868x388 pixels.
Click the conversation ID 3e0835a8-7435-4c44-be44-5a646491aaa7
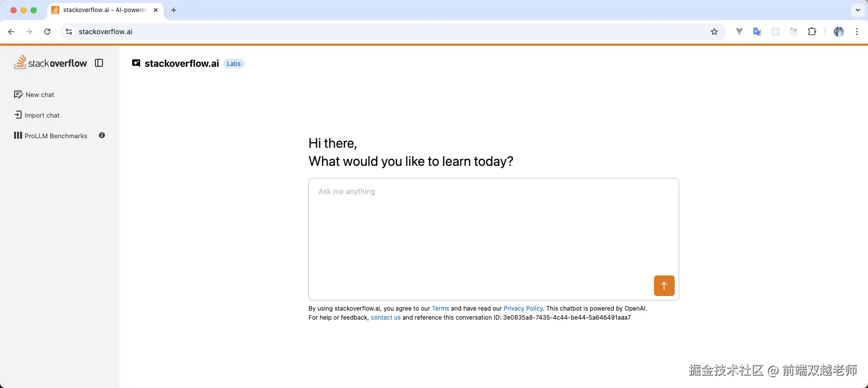click(567, 318)
